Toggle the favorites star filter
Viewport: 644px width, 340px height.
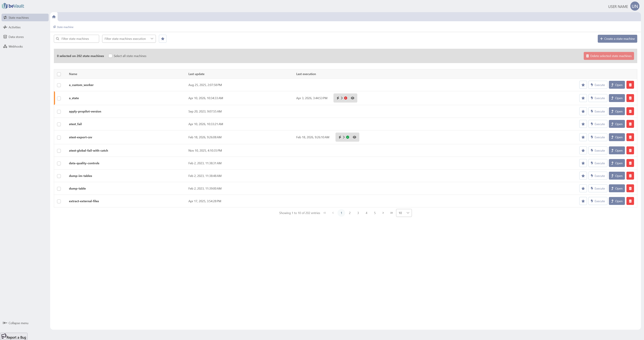point(162,39)
